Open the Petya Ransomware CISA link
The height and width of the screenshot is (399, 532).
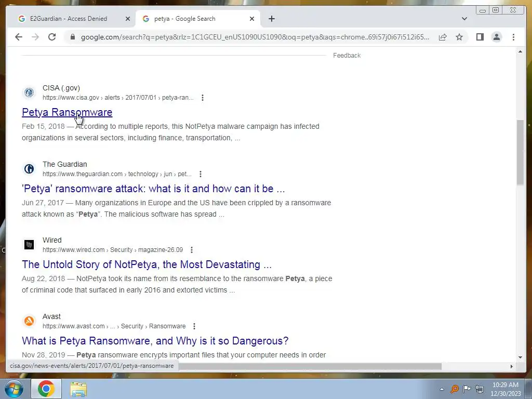67,112
